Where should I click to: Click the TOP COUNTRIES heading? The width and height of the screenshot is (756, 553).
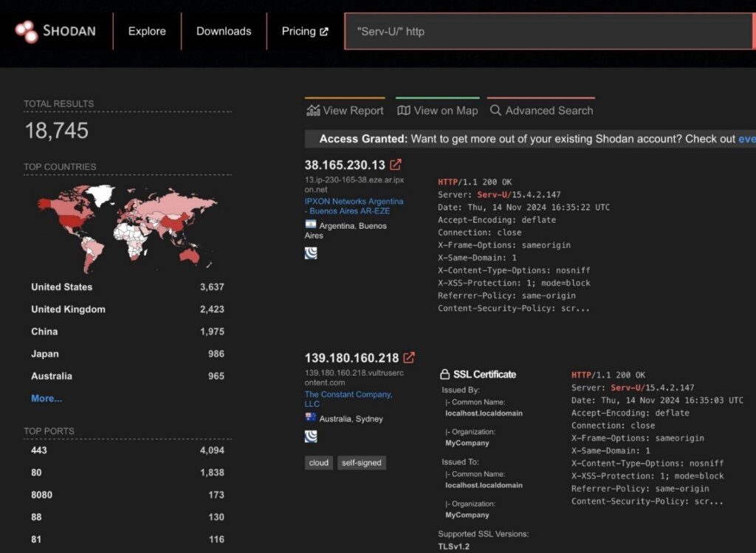click(61, 167)
